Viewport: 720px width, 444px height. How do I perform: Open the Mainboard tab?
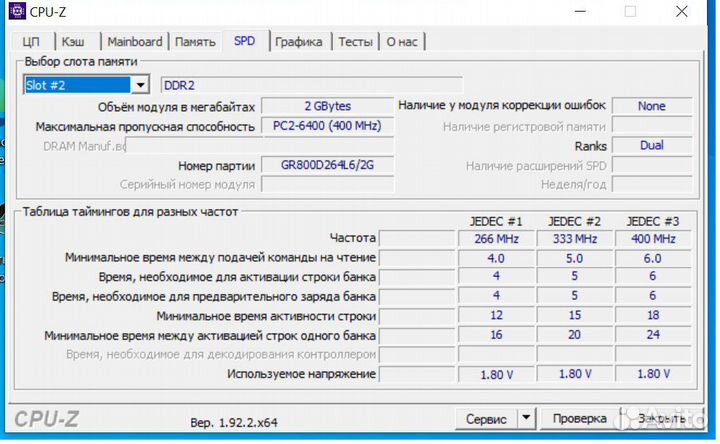pyautogui.click(x=135, y=42)
